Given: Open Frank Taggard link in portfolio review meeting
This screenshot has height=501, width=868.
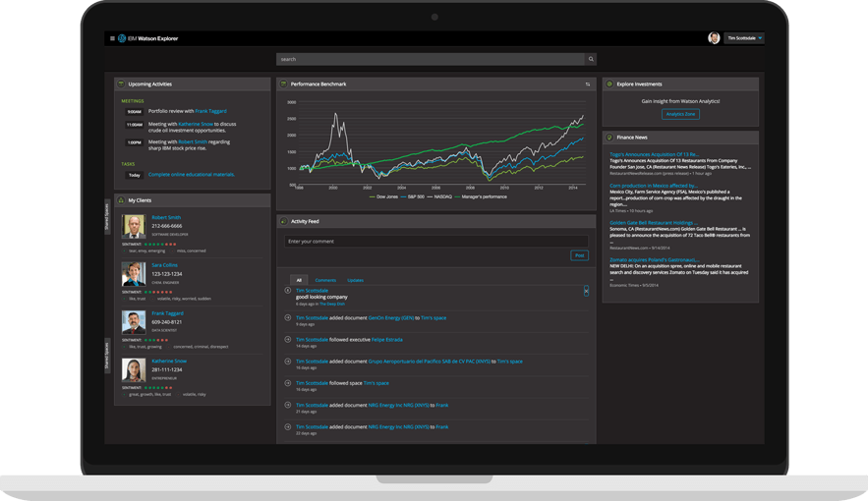Looking at the screenshot, I should 210,111.
